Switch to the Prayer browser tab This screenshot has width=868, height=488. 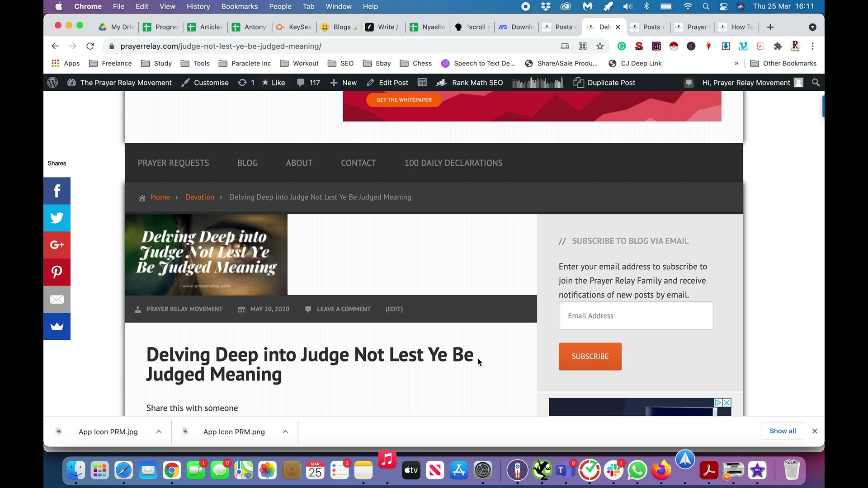tap(696, 27)
